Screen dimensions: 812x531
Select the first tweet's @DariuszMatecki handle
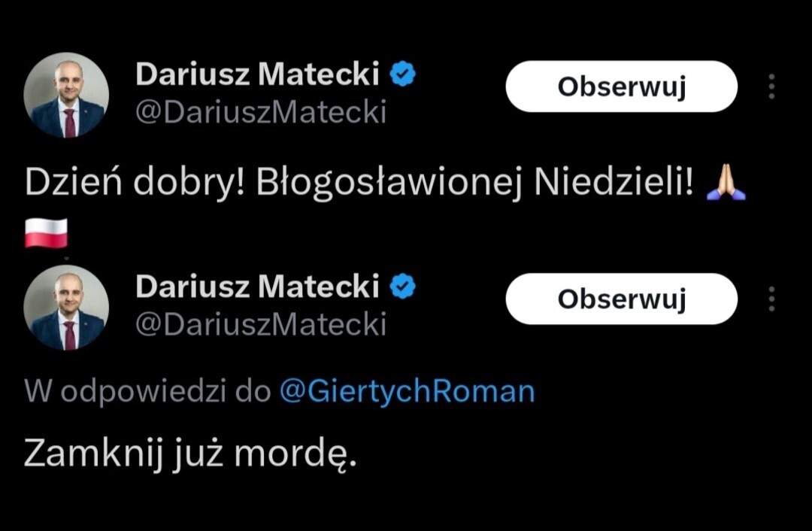click(260, 112)
